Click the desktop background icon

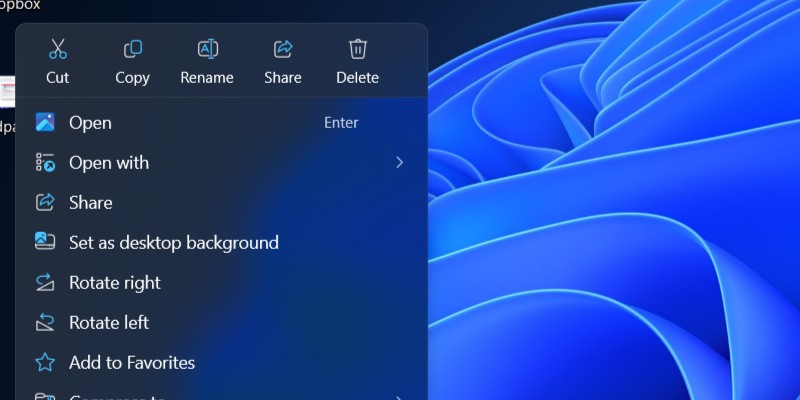coord(45,242)
